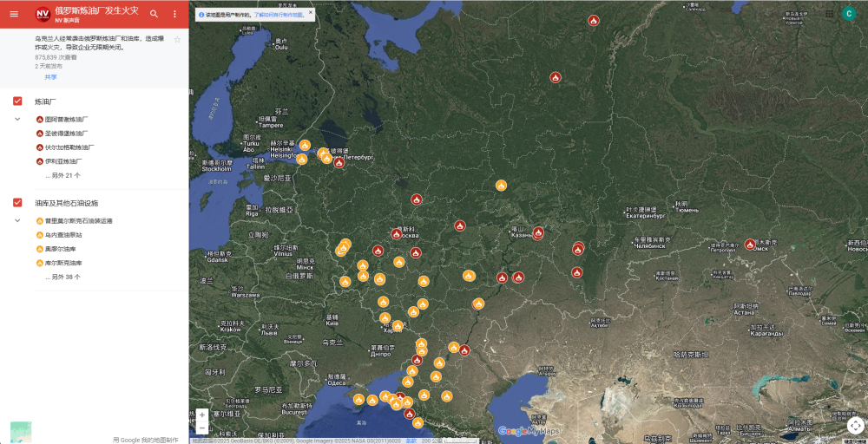Select the orange depot marker in western Crimea
868x444 pixels.
point(358,399)
